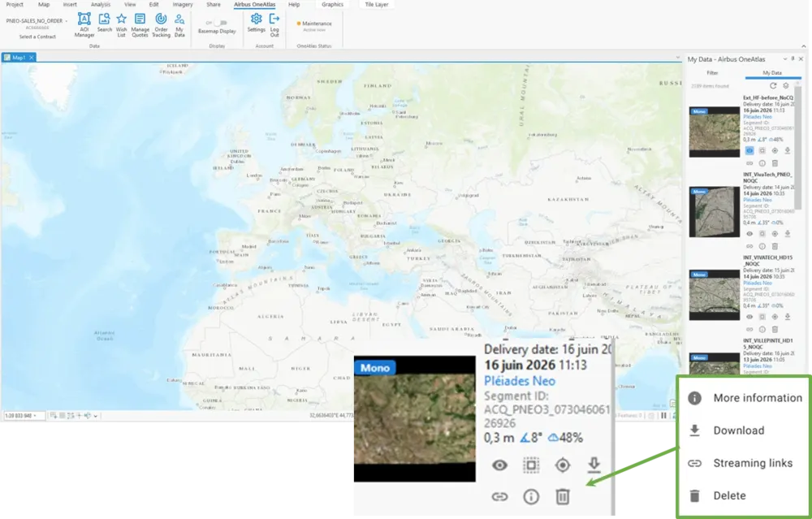
Task: Click the My Data pane vertical scrollbar
Action: click(x=798, y=148)
